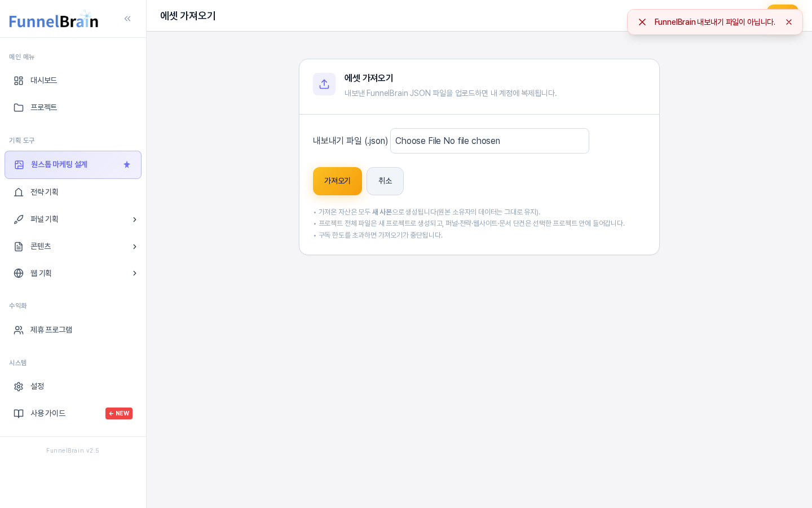Click the '내보내기 파일 (.json)' label

(x=350, y=141)
